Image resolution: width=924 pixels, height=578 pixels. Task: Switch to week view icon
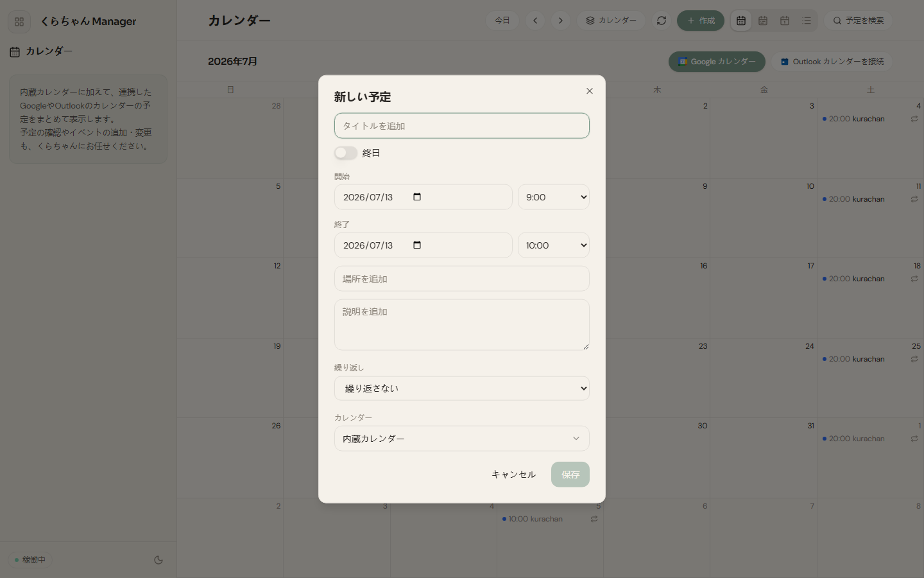[763, 21]
